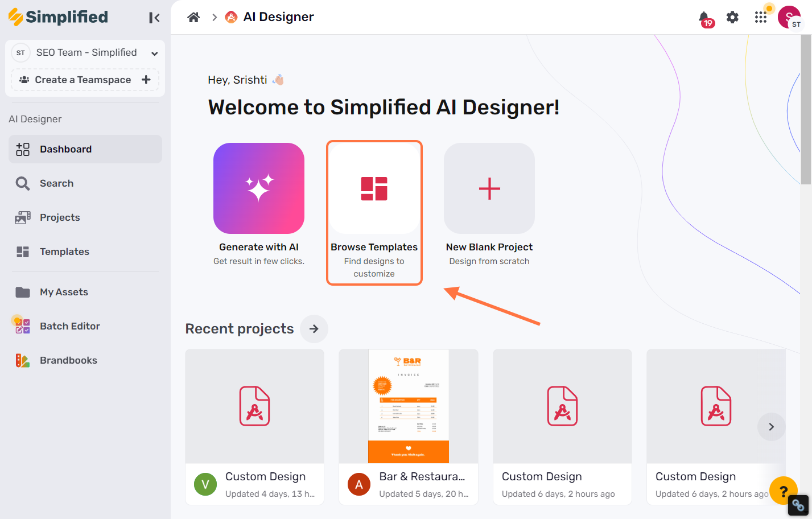The height and width of the screenshot is (519, 812).
Task: Open Dashboard in the sidebar
Action: click(85, 149)
